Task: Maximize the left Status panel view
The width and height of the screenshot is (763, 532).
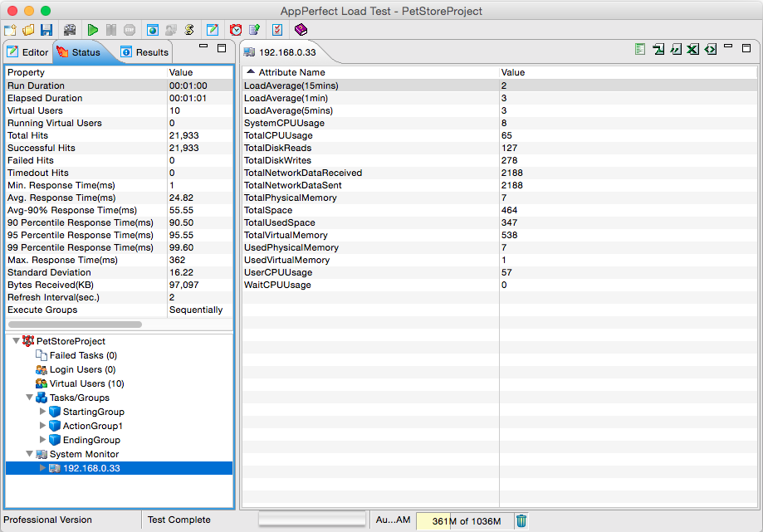Action: 222,48
